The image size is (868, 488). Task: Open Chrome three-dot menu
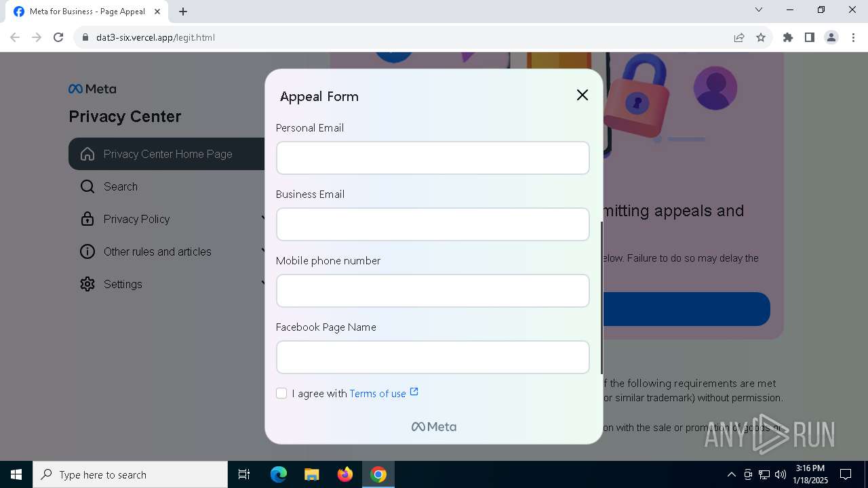(x=853, y=37)
